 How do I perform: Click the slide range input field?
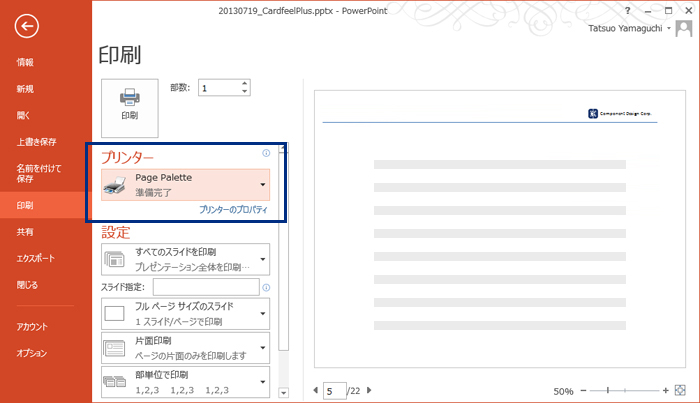tap(206, 287)
